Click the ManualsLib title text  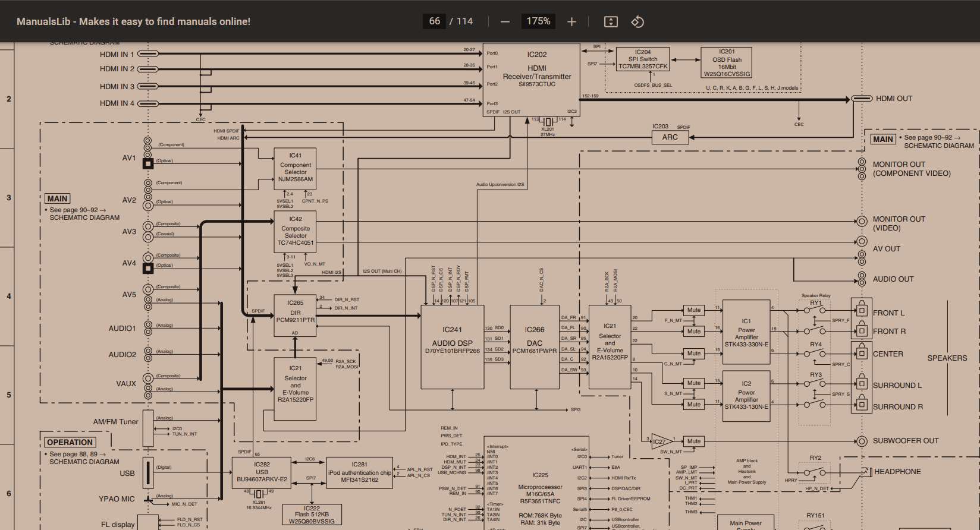(x=133, y=21)
